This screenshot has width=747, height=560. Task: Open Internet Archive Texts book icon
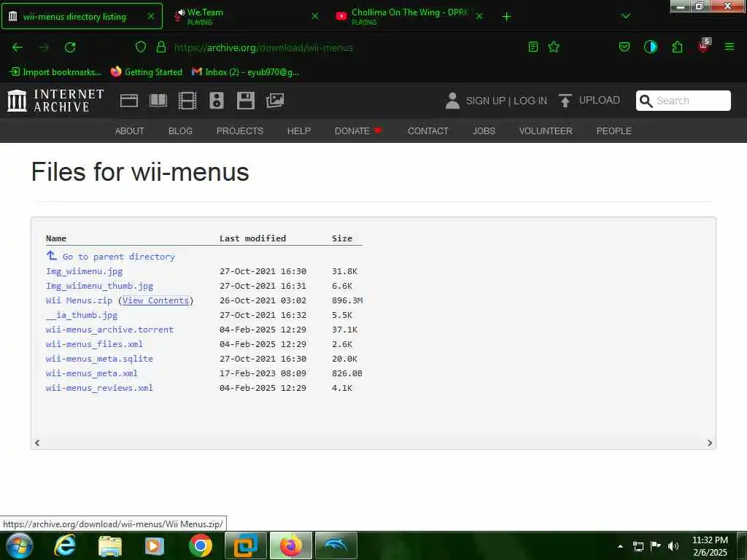pyautogui.click(x=158, y=101)
